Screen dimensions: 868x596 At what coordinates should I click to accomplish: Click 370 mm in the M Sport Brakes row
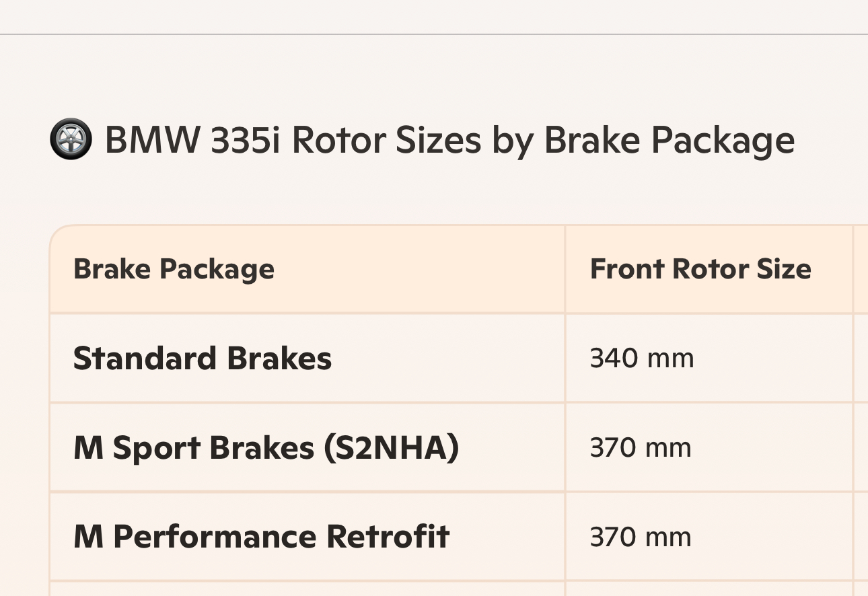640,448
